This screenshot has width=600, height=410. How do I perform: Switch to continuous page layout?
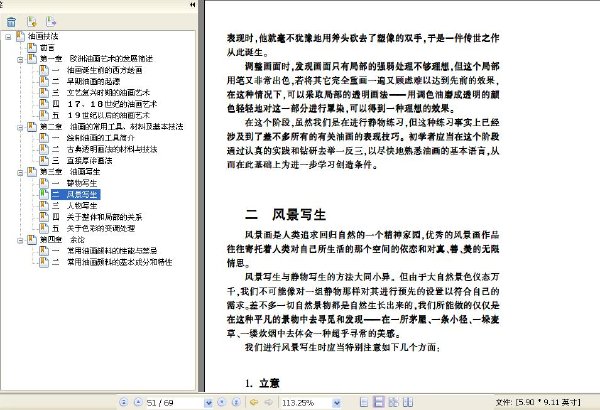[378, 402]
